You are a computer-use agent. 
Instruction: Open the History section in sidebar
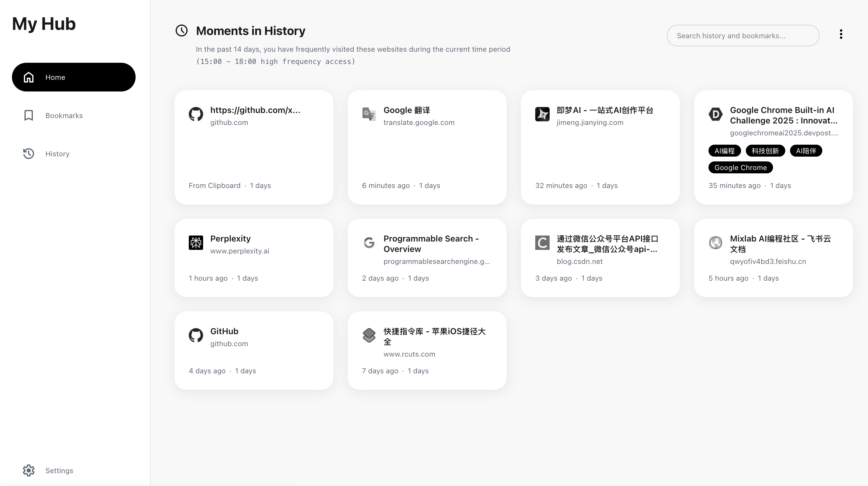(x=57, y=154)
